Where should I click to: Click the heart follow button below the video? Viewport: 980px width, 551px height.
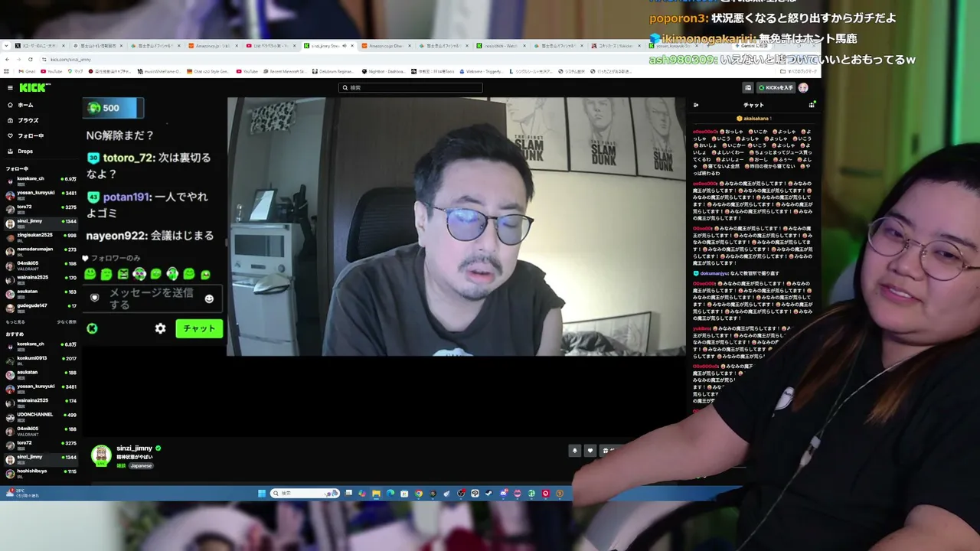(590, 451)
